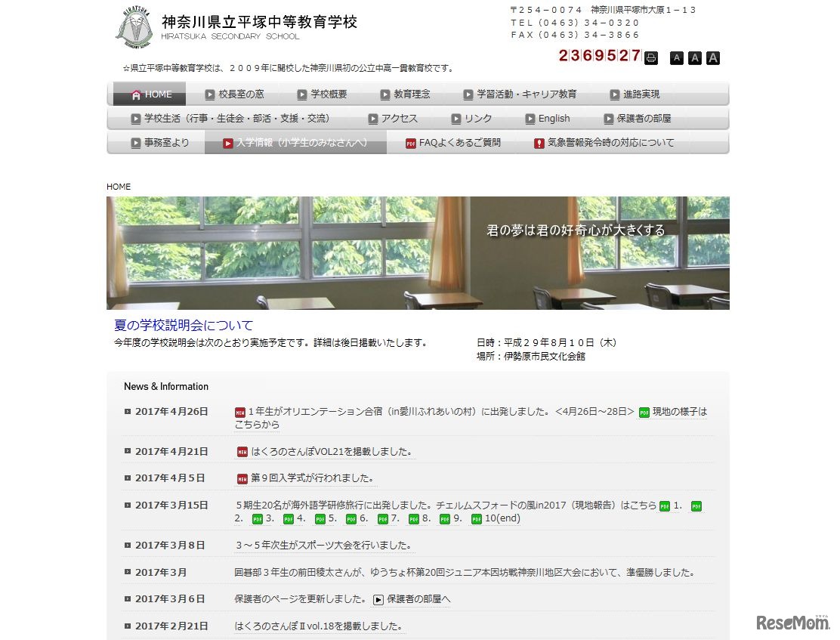Viewport: 840px width, 640px height.
Task: Click the school emblem logo
Action: tap(134, 26)
